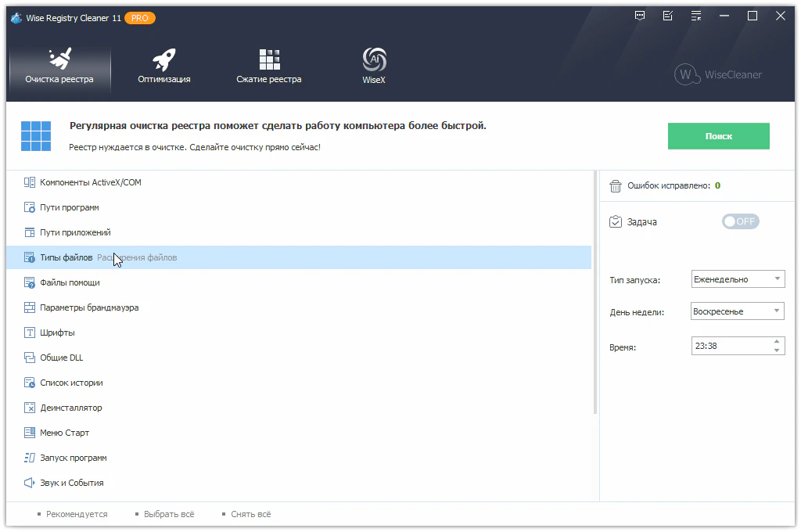Image resolution: width=801 pixels, height=532 pixels.
Task: Open the day of week dropdown 'Воскресенье'
Action: [x=738, y=311]
